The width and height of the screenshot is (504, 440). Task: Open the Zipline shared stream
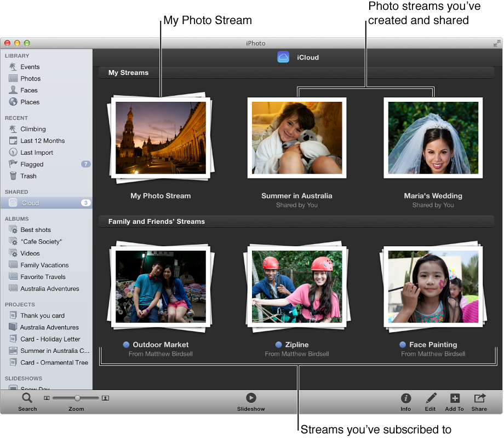(x=296, y=287)
